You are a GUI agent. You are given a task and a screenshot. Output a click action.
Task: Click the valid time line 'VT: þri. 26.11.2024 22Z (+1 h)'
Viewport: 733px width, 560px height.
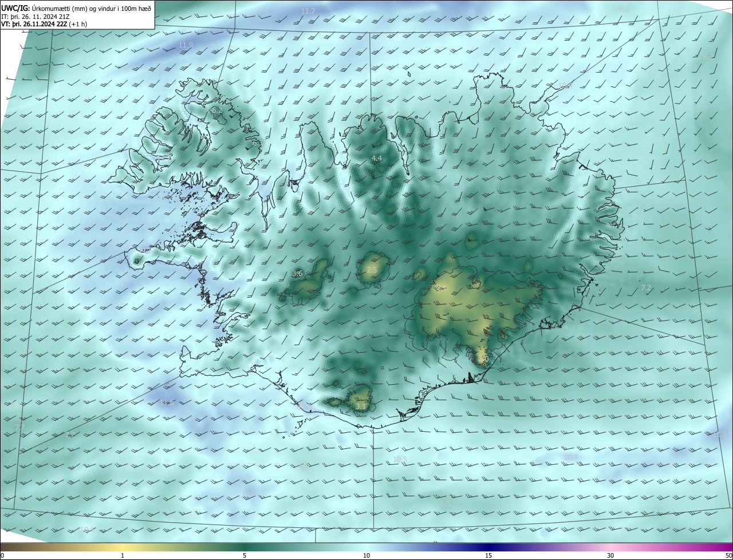[x=44, y=24]
